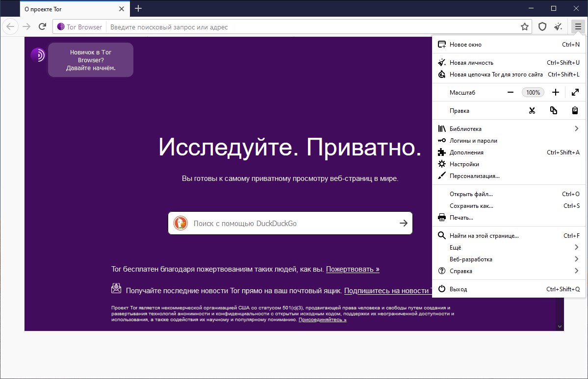
Task: Open Логины и пароли
Action: point(509,141)
